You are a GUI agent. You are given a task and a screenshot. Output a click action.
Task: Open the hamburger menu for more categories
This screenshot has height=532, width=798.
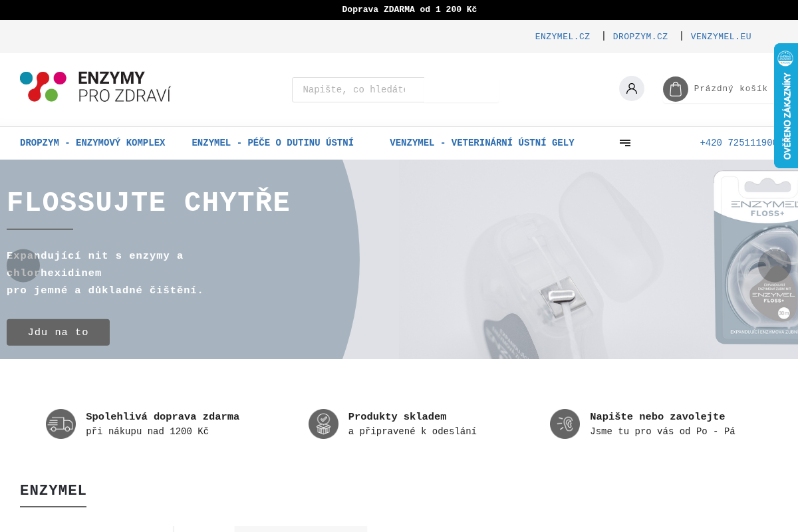[625, 143]
